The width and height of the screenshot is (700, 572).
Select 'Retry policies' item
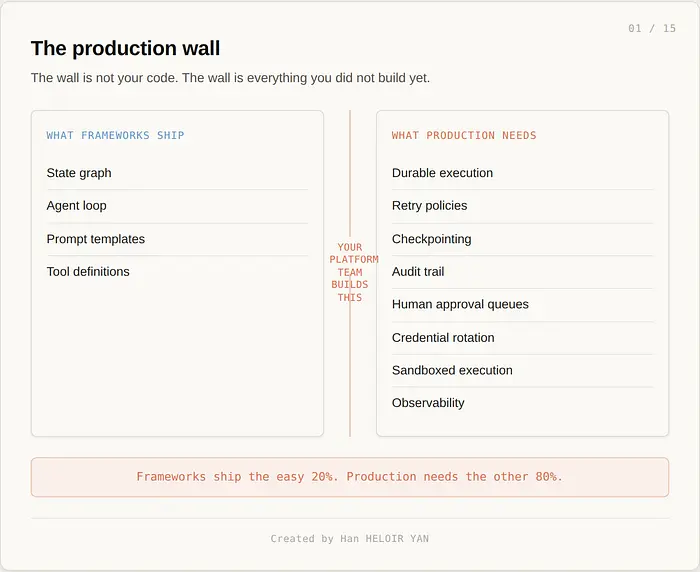click(522, 206)
